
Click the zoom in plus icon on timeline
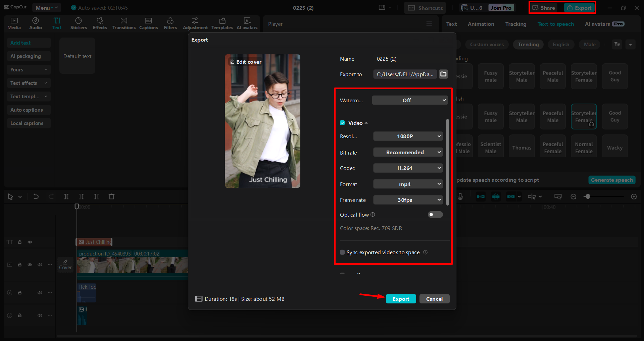pos(634,196)
